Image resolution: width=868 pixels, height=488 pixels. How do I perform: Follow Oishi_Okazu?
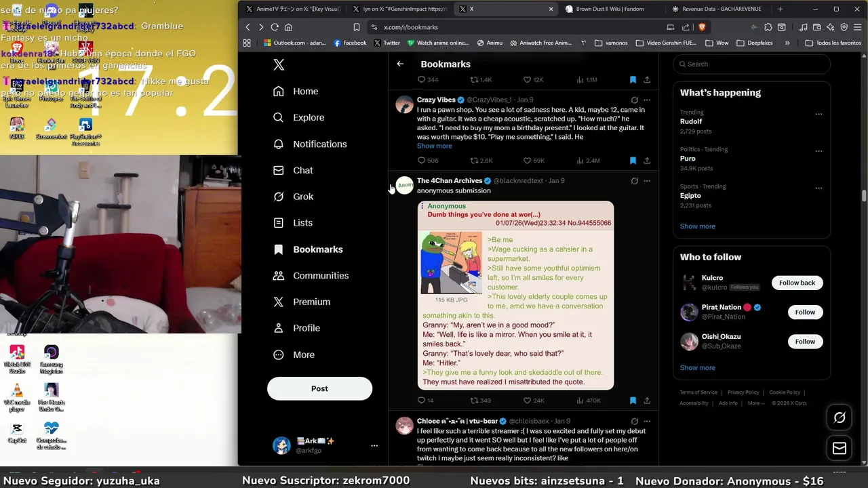805,342
